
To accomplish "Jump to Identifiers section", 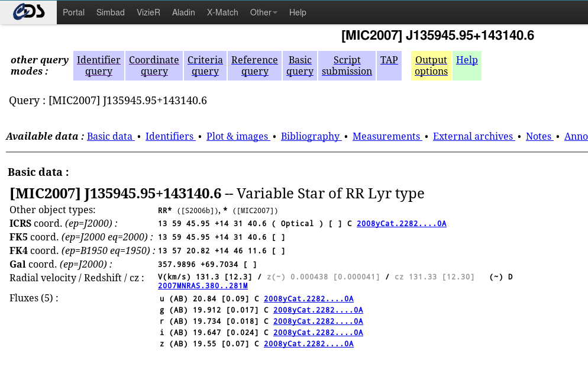I will point(170,136).
